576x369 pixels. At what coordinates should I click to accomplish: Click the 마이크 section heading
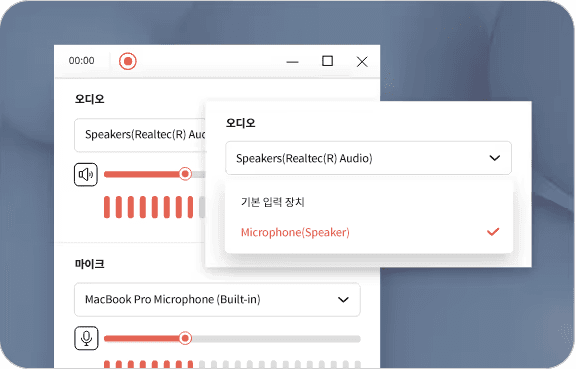point(90,264)
